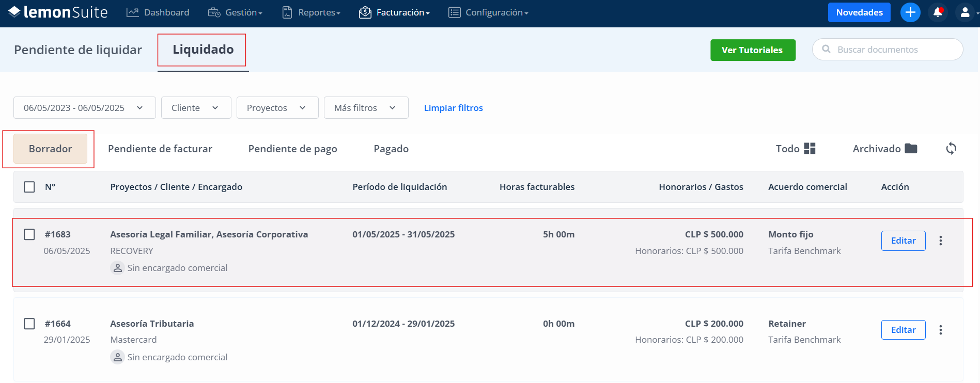The width and height of the screenshot is (980, 383).
Task: Click the 'Asesoría Tributaria' project name
Action: (x=152, y=324)
